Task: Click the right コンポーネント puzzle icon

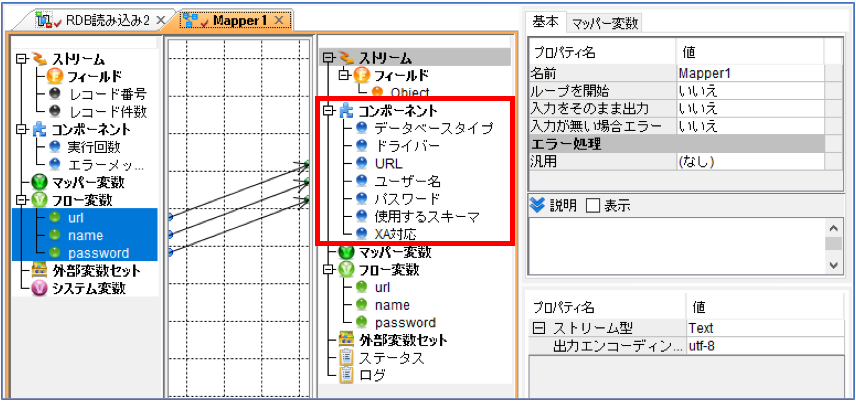Action: click(346, 111)
